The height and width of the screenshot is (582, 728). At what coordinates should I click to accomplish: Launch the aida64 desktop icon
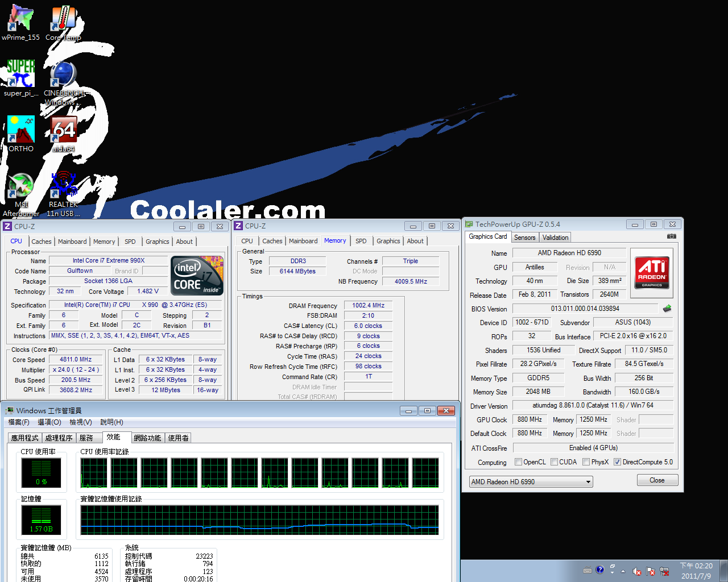[63, 134]
